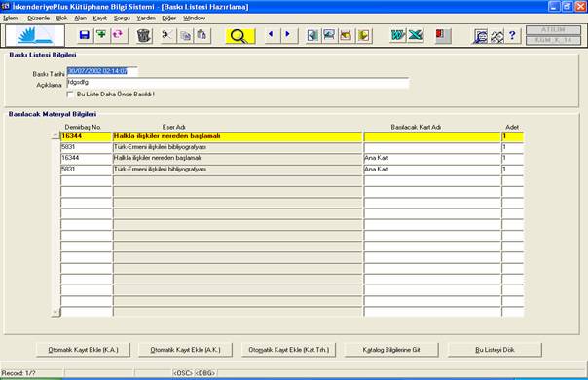The width and height of the screenshot is (588, 380).
Task: Click the red door exit icon
Action: (x=443, y=35)
